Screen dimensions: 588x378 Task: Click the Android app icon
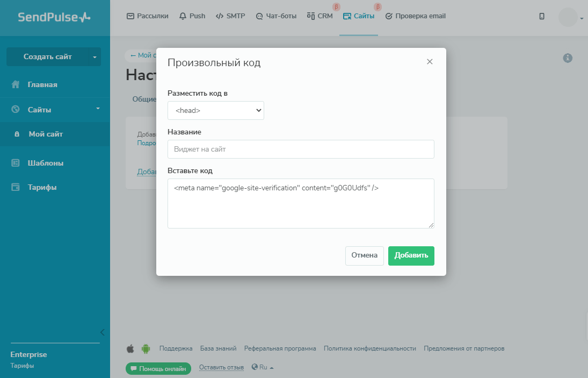(145, 348)
